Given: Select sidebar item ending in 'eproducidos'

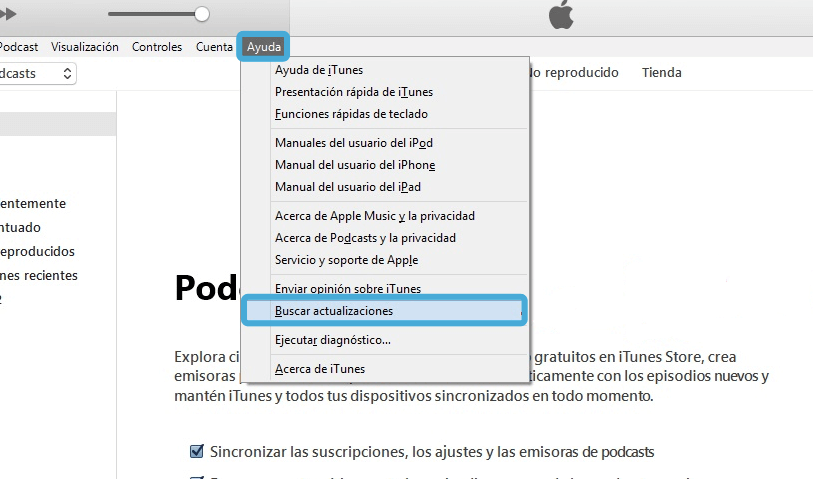Looking at the screenshot, I should click(x=37, y=251).
